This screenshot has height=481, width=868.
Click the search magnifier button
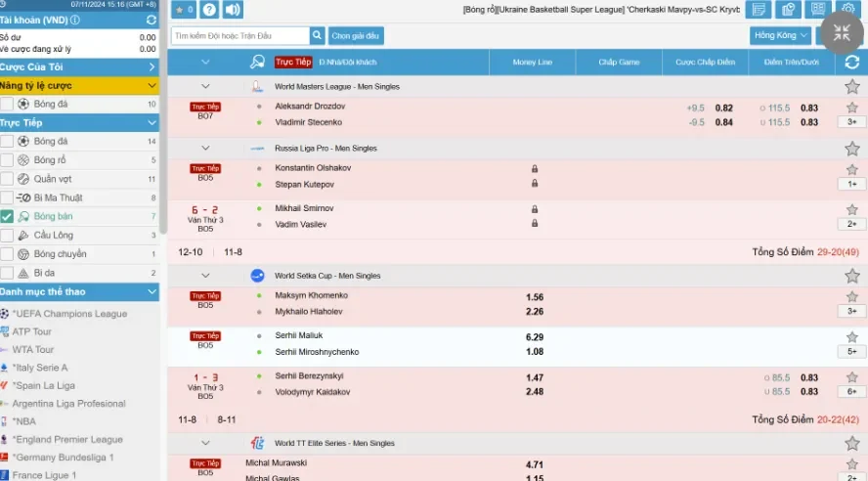pyautogui.click(x=317, y=35)
